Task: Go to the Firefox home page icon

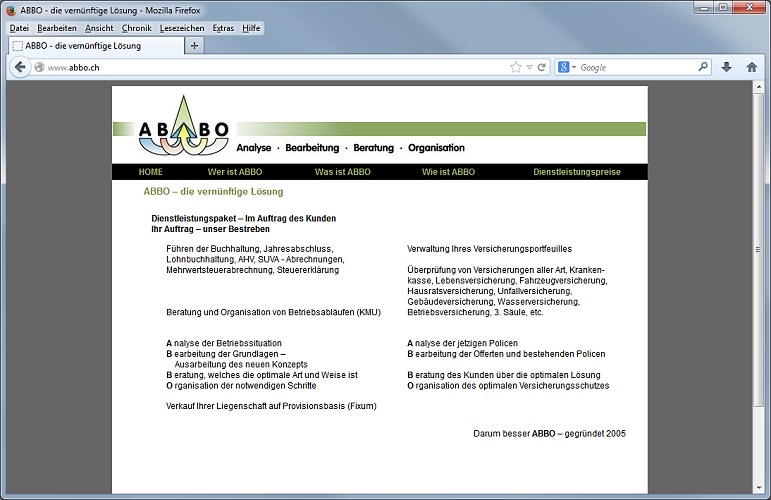Action: click(x=751, y=67)
